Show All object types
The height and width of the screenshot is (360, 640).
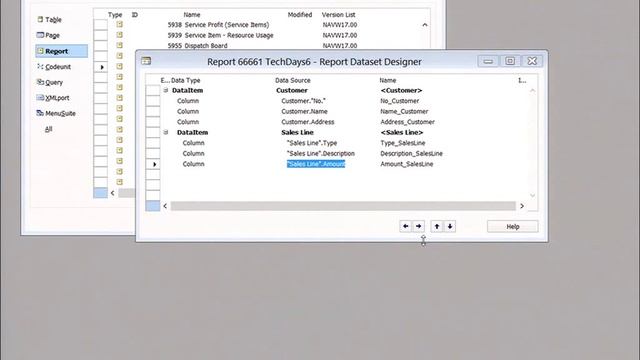pyautogui.click(x=49, y=129)
